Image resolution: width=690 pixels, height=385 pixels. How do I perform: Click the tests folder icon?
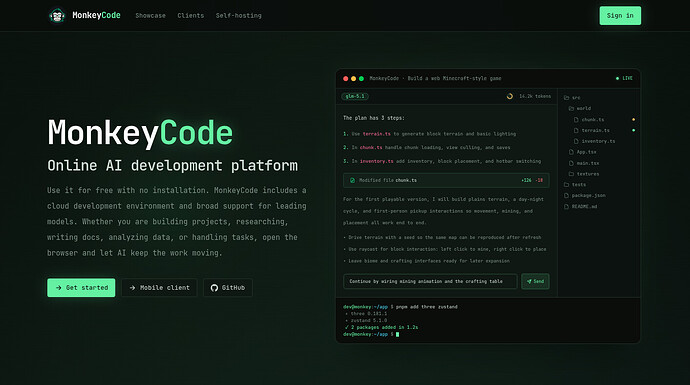(566, 185)
